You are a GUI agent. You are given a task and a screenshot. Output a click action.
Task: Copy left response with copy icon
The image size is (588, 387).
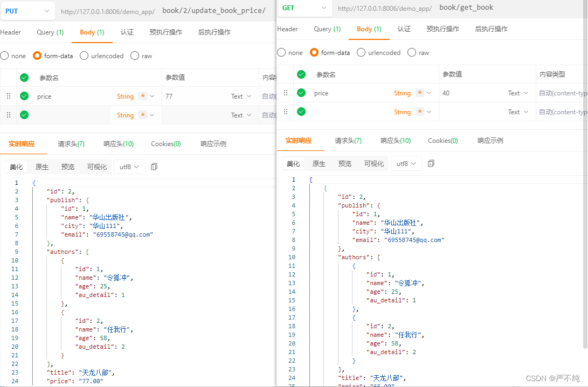[154, 167]
